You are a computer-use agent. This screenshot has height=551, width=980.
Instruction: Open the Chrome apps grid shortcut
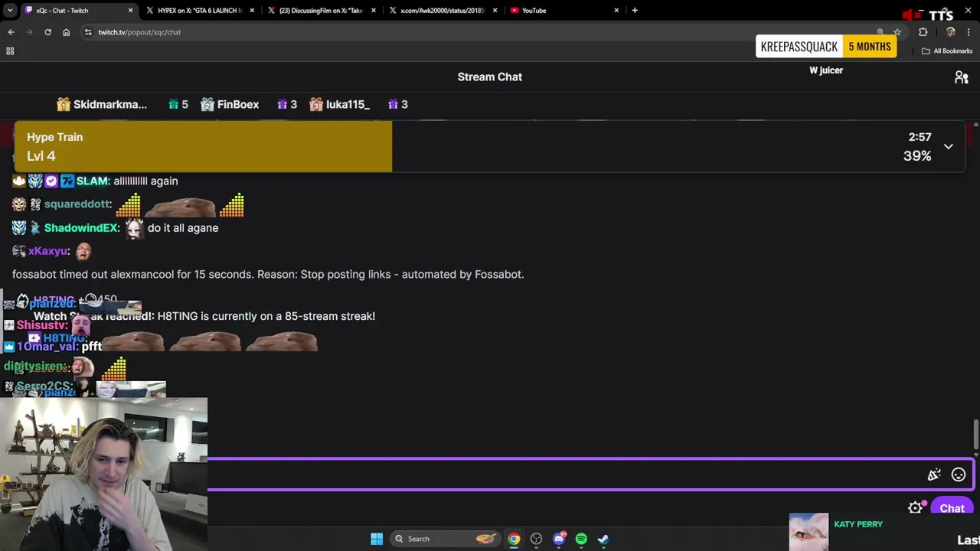[x=10, y=51]
